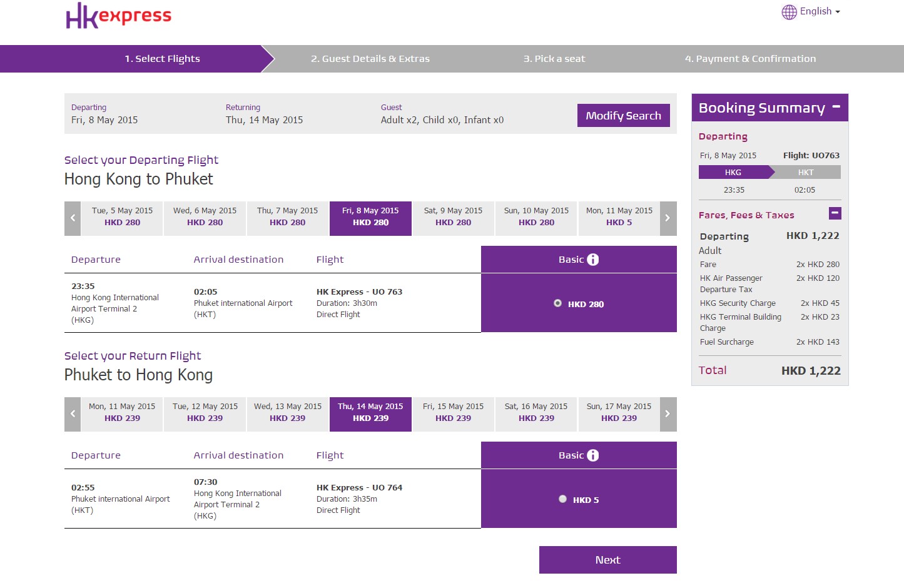
Task: Click the Returning Thu, 14 May 2015 text
Action: [264, 120]
